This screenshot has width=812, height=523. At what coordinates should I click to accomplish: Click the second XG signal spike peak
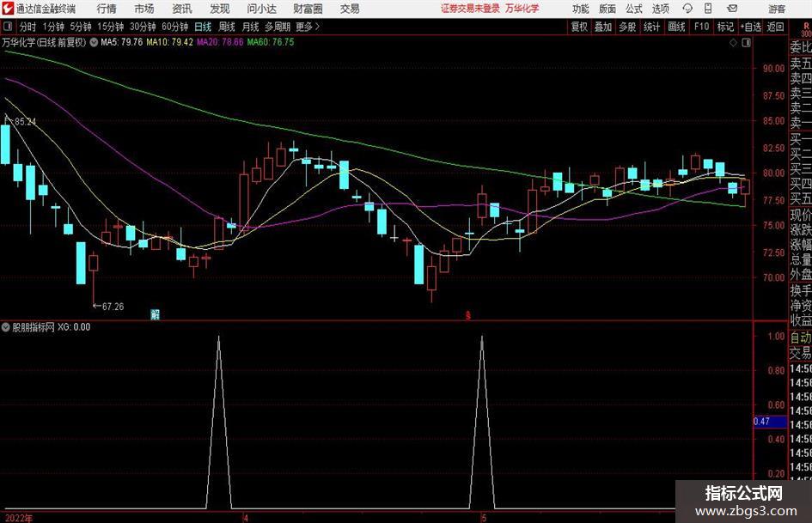pyautogui.click(x=482, y=338)
